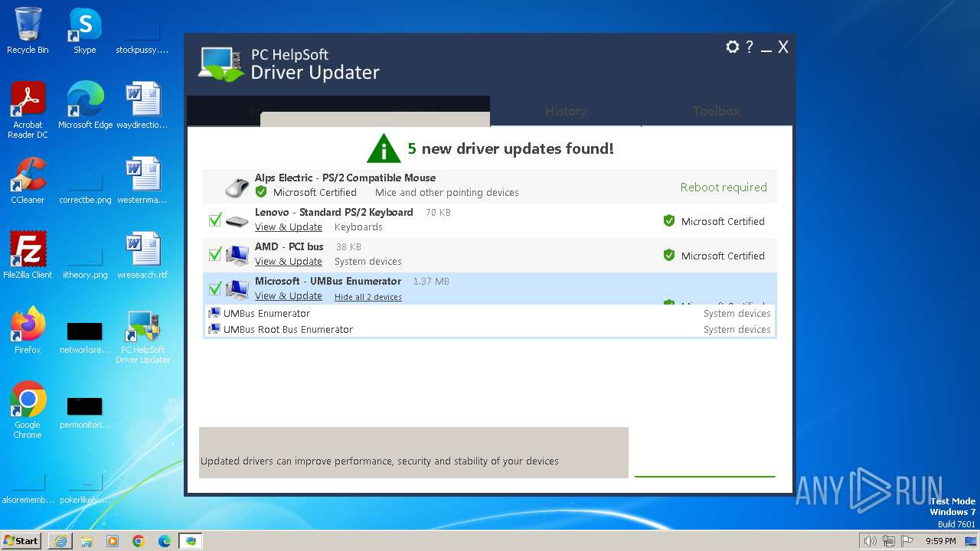Open Acrobat Reader DC shortcut
The image size is (980, 551).
pos(28,109)
